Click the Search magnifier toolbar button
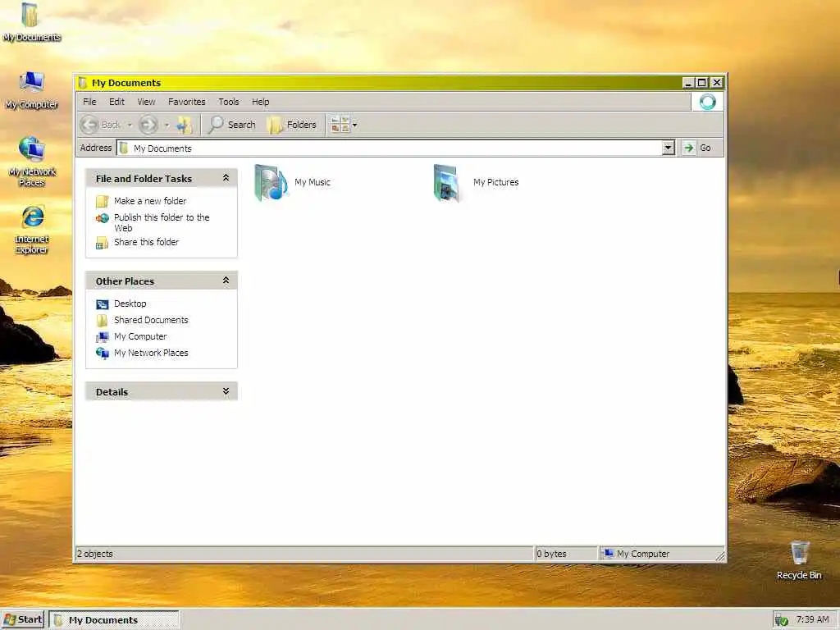 point(232,125)
